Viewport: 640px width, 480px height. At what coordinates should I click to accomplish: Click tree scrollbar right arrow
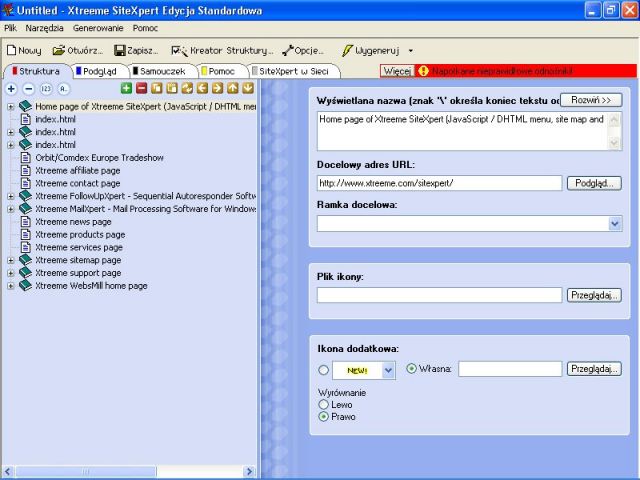click(x=250, y=471)
